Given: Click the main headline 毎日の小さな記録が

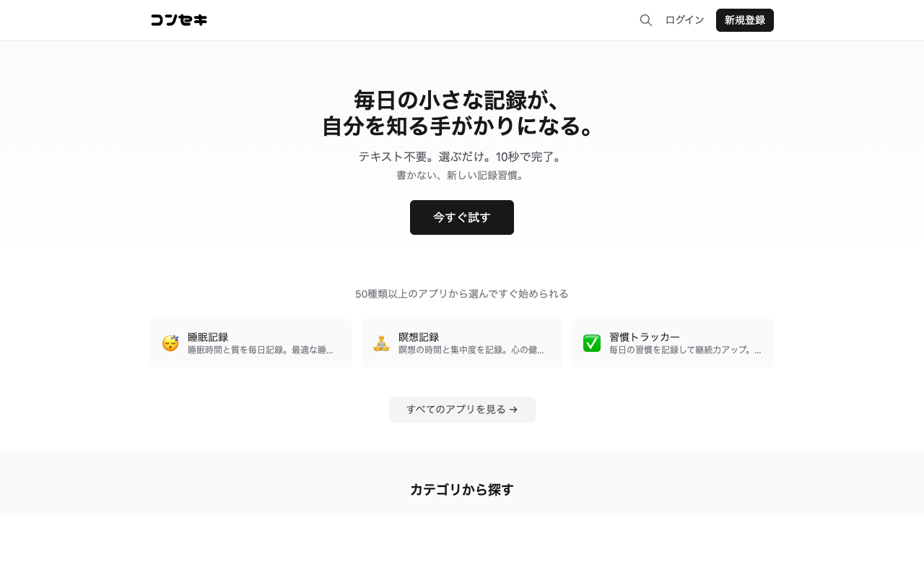Looking at the screenshot, I should [462, 99].
